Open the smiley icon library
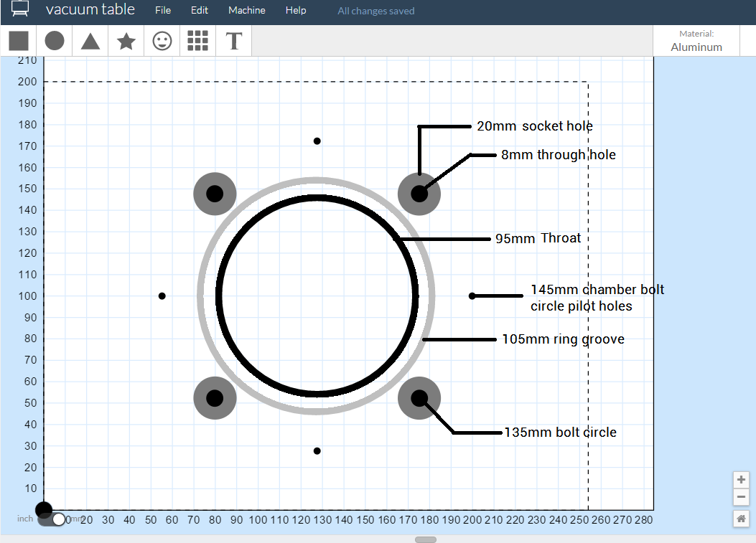The image size is (756, 543). point(162,41)
